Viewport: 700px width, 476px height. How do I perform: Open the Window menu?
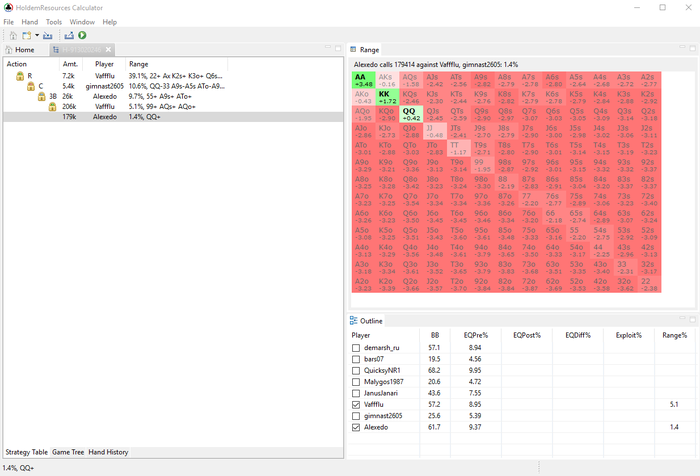82,22
